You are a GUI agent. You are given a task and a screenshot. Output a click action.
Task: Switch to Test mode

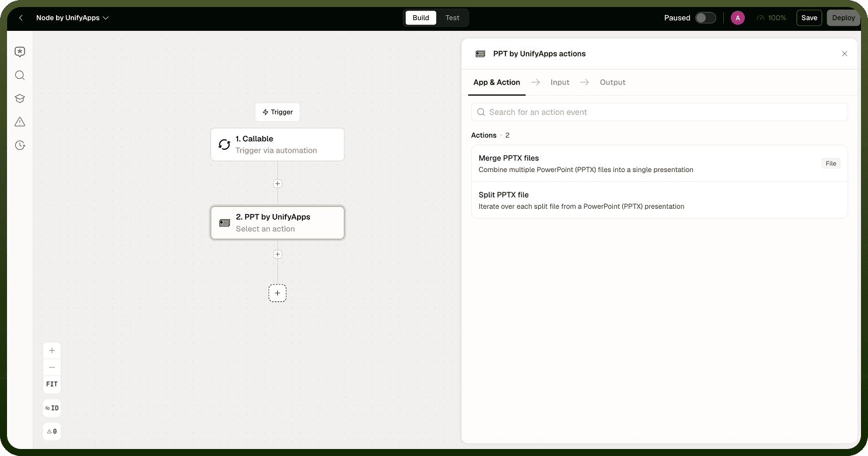tap(452, 18)
